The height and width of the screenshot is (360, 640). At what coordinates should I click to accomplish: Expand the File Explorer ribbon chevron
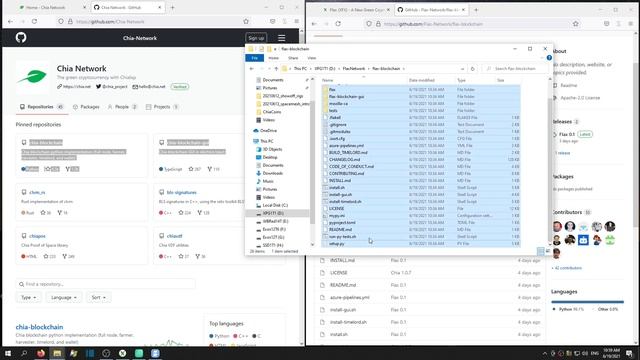point(542,58)
